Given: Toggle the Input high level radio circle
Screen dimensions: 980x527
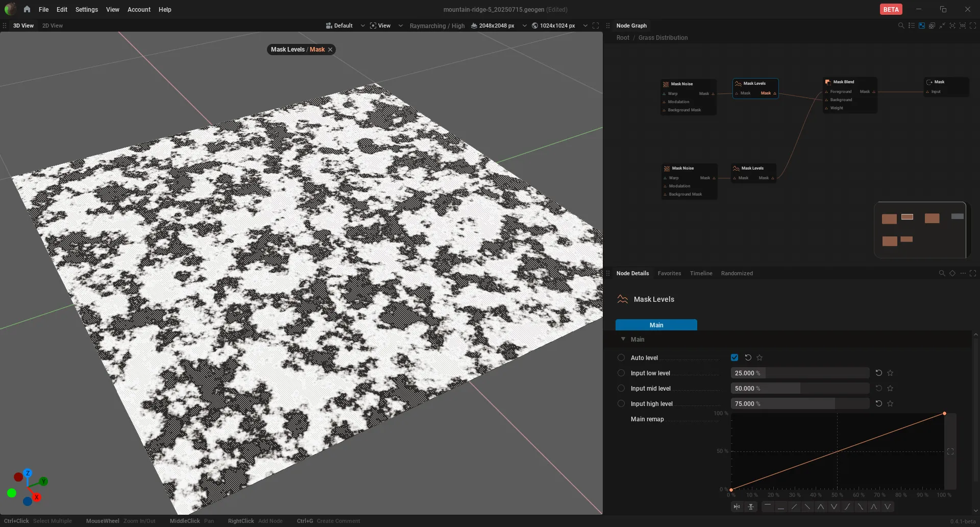Looking at the screenshot, I should point(621,403).
